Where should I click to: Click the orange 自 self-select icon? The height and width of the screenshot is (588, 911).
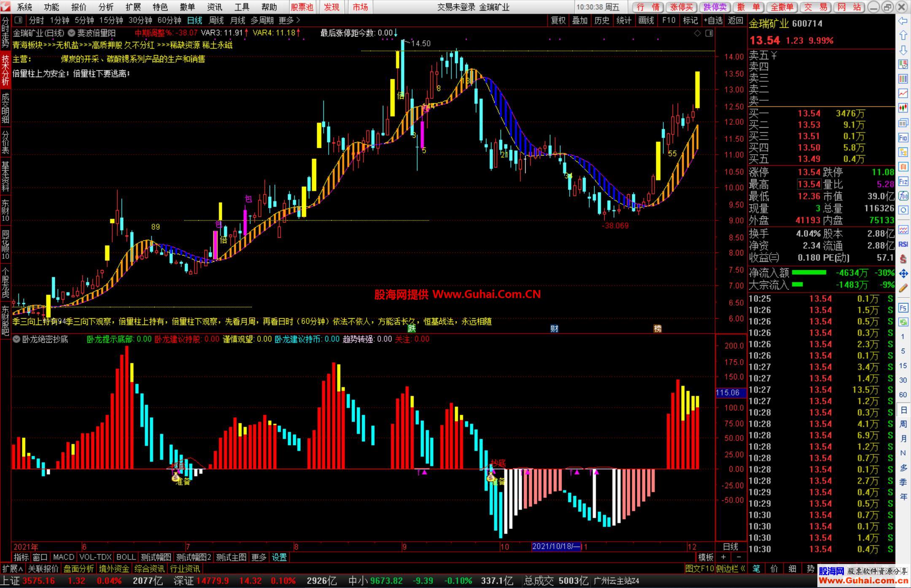(903, 167)
